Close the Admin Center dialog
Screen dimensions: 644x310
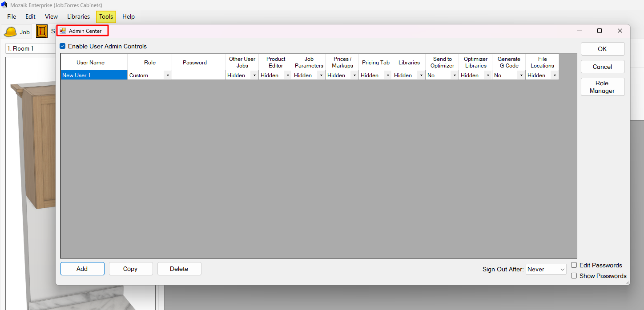[x=620, y=31]
